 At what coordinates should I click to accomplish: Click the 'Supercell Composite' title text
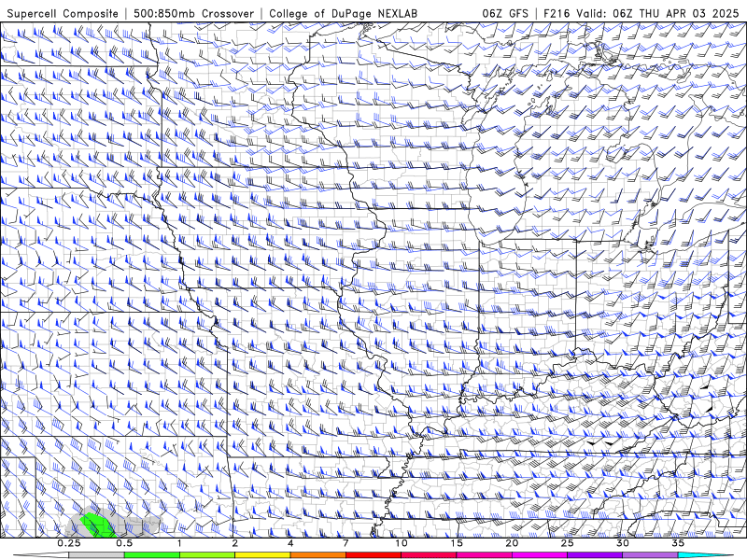pyautogui.click(x=63, y=13)
